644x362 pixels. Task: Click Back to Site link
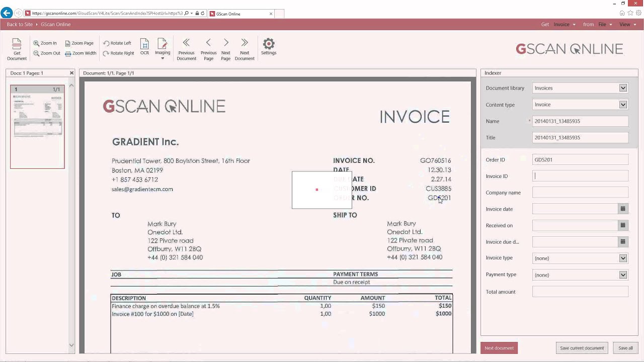pos(20,24)
